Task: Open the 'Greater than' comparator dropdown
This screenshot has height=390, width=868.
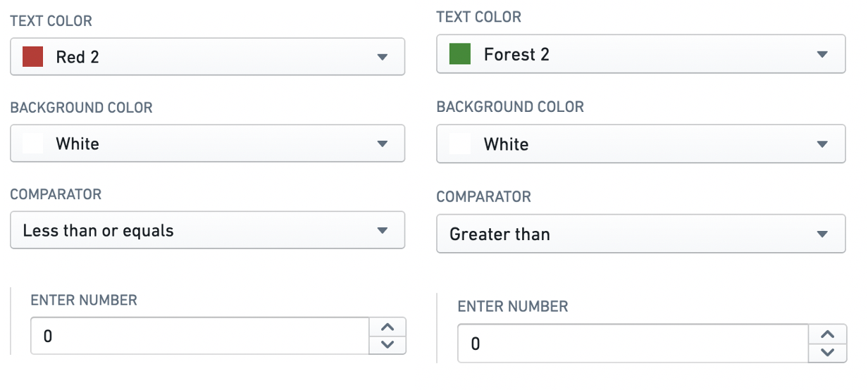Action: [x=640, y=234]
